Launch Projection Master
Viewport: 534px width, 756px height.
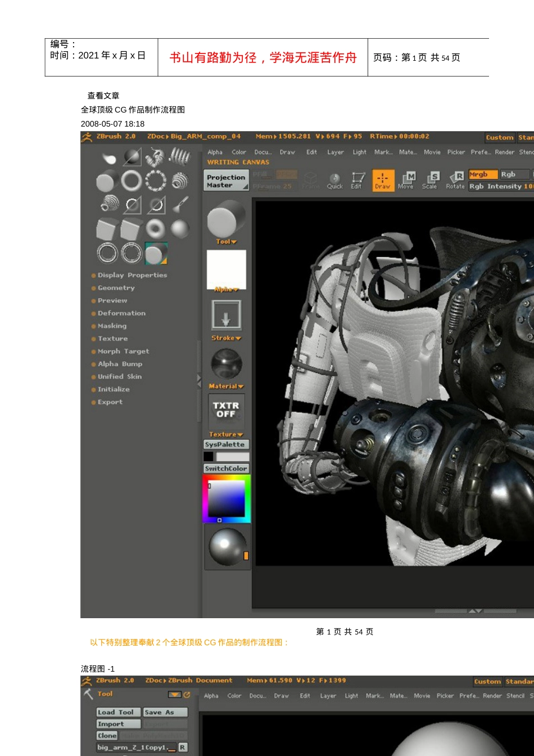(x=227, y=181)
